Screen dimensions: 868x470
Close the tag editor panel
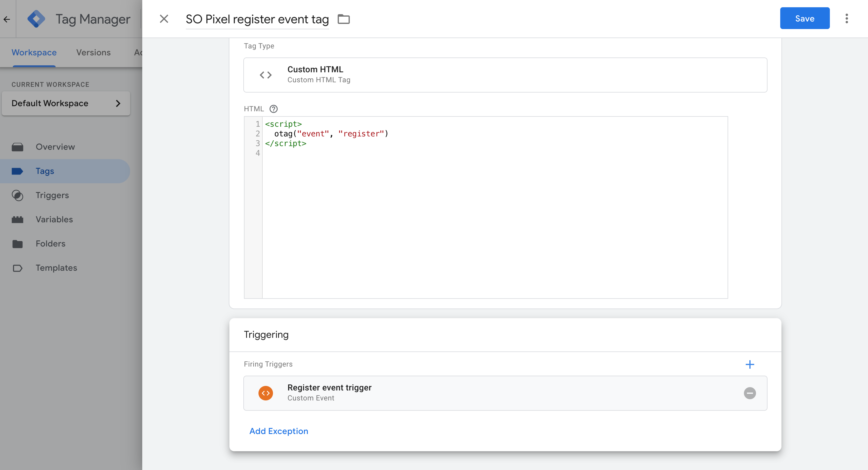164,19
